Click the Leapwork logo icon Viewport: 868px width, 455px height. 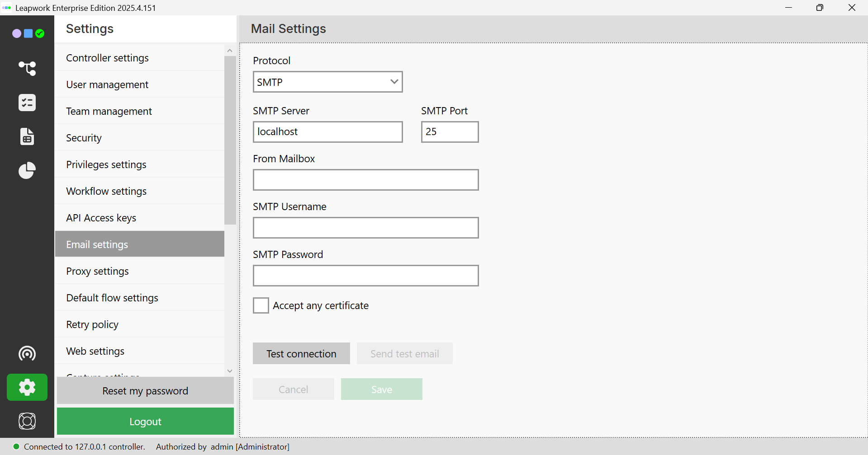point(28,33)
